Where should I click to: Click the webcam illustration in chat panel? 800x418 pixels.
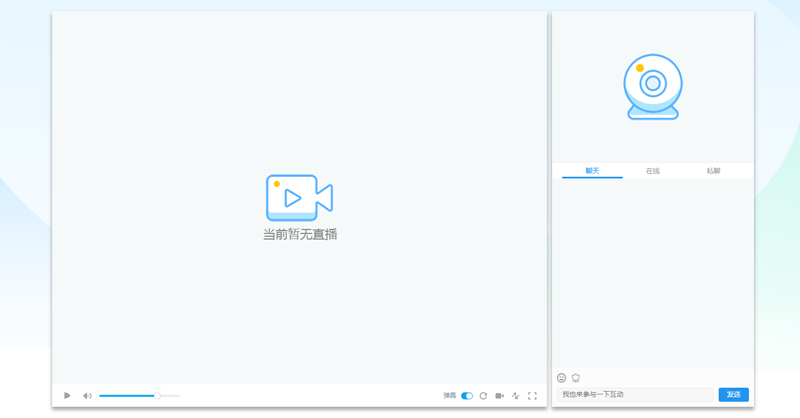coord(653,87)
